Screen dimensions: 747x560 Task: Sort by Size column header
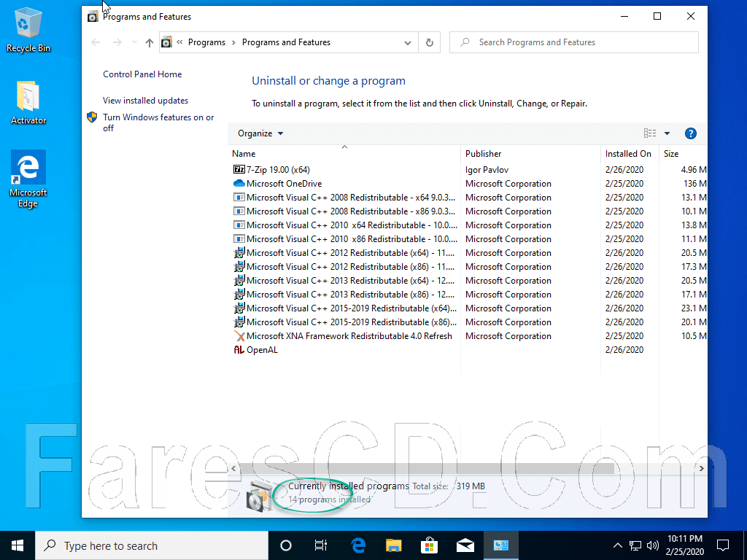coord(684,153)
